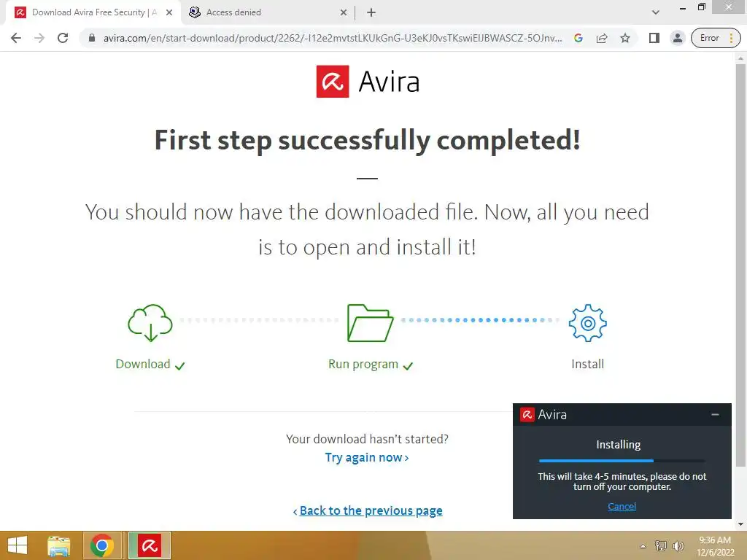Close the Download Avira Free Security tab
747x560 pixels.
(169, 13)
